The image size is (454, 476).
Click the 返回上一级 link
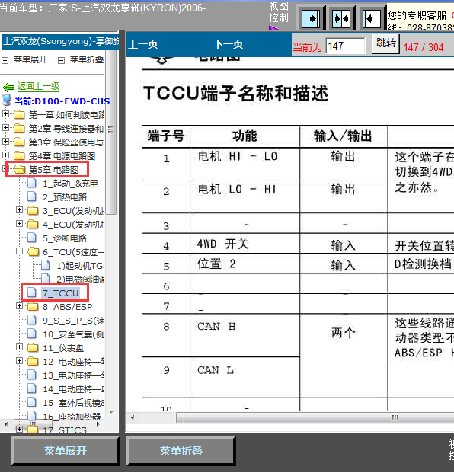tap(38, 86)
